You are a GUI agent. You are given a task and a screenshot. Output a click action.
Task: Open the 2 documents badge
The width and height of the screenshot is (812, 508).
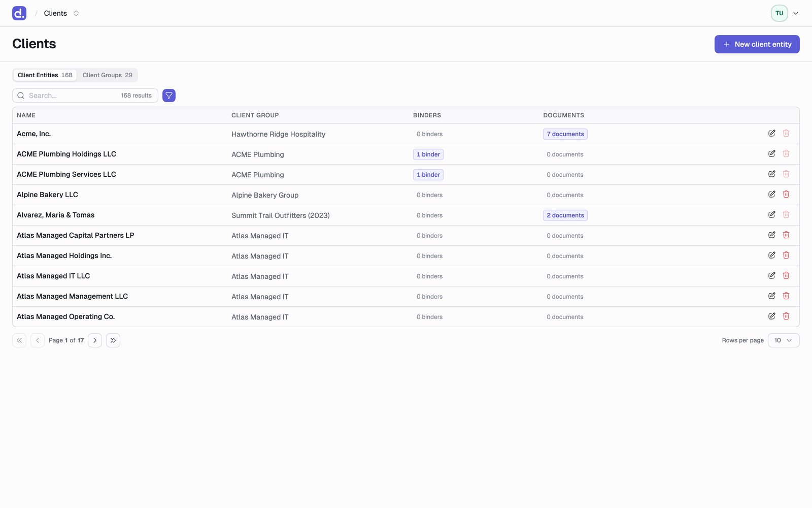pos(565,215)
